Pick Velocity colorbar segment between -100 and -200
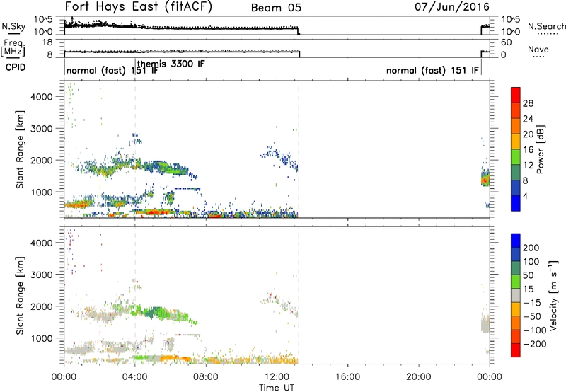 click(516, 336)
